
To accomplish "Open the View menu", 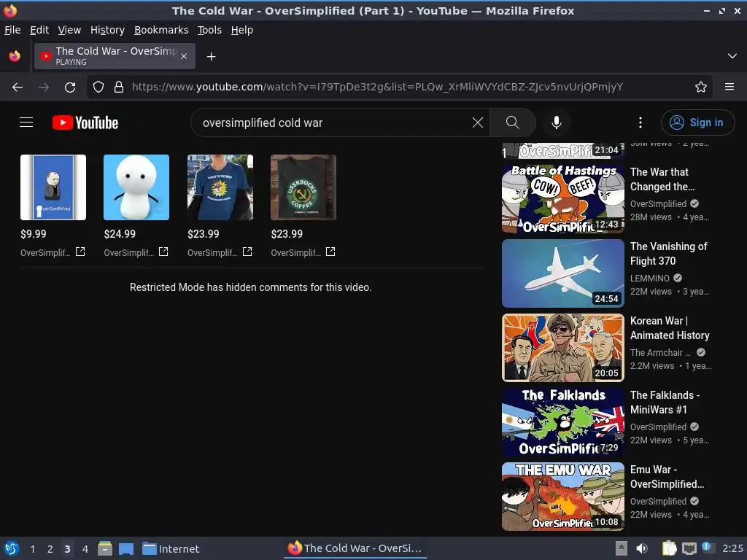I will (x=69, y=30).
